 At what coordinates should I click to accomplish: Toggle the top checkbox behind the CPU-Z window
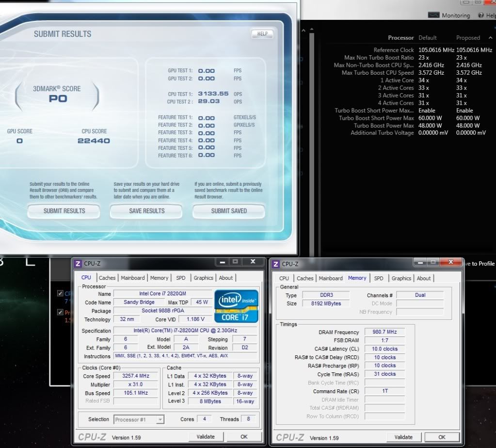(60, 293)
